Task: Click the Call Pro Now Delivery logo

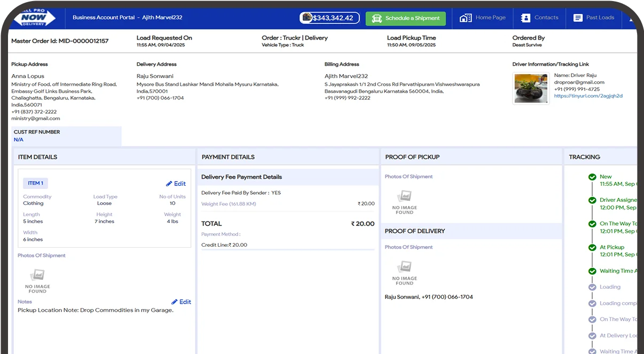Action: pyautogui.click(x=35, y=18)
